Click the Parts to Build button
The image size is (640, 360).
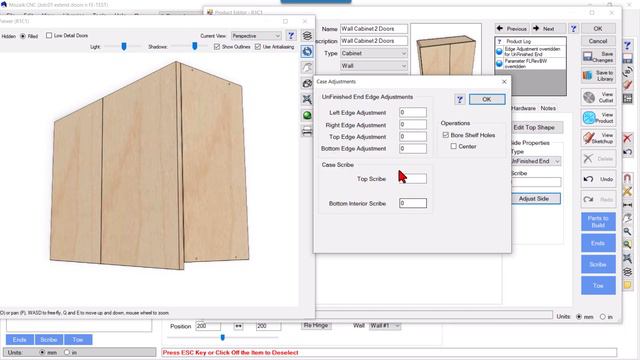(x=598, y=222)
